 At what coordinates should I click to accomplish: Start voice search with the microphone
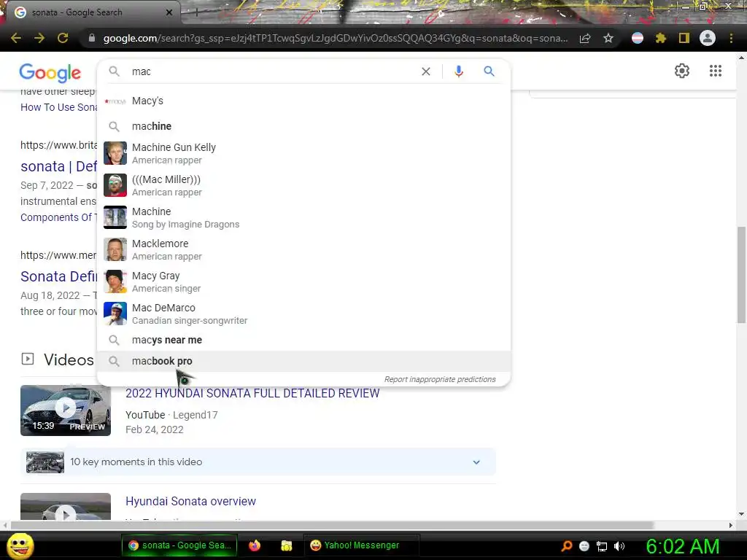tap(459, 71)
